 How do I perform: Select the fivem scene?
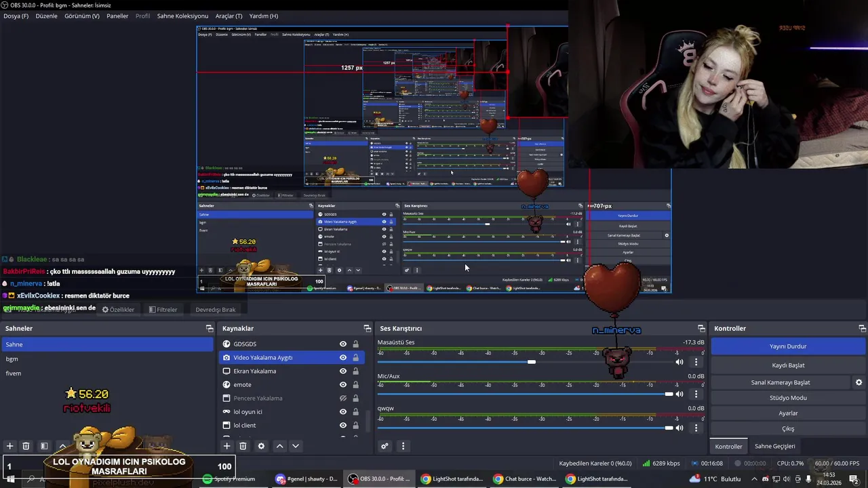coord(107,373)
